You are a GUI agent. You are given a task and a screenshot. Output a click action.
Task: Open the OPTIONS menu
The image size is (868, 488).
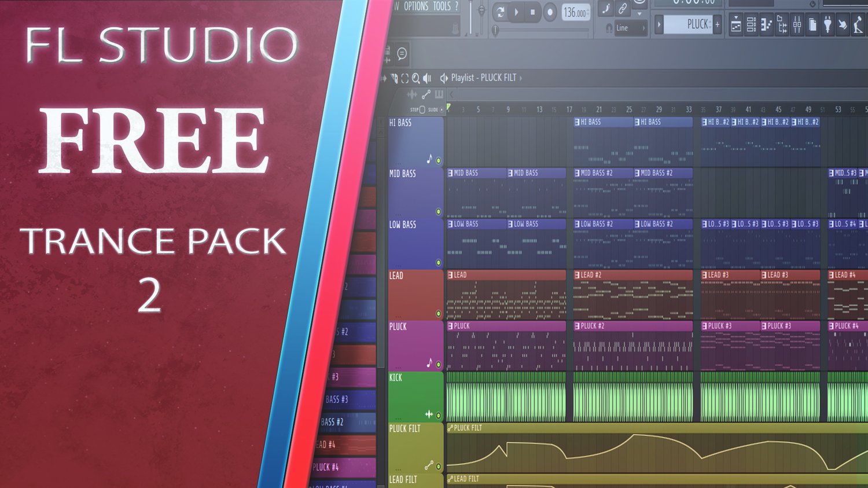tap(416, 6)
